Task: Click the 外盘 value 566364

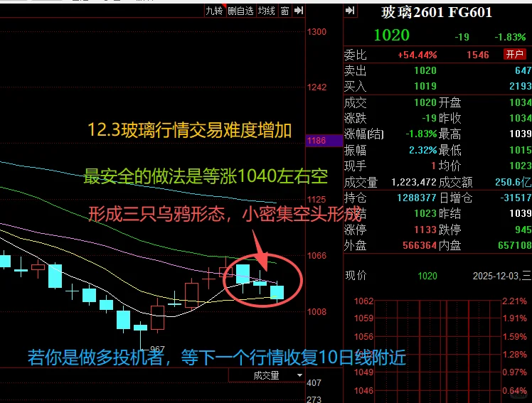Action: point(420,245)
